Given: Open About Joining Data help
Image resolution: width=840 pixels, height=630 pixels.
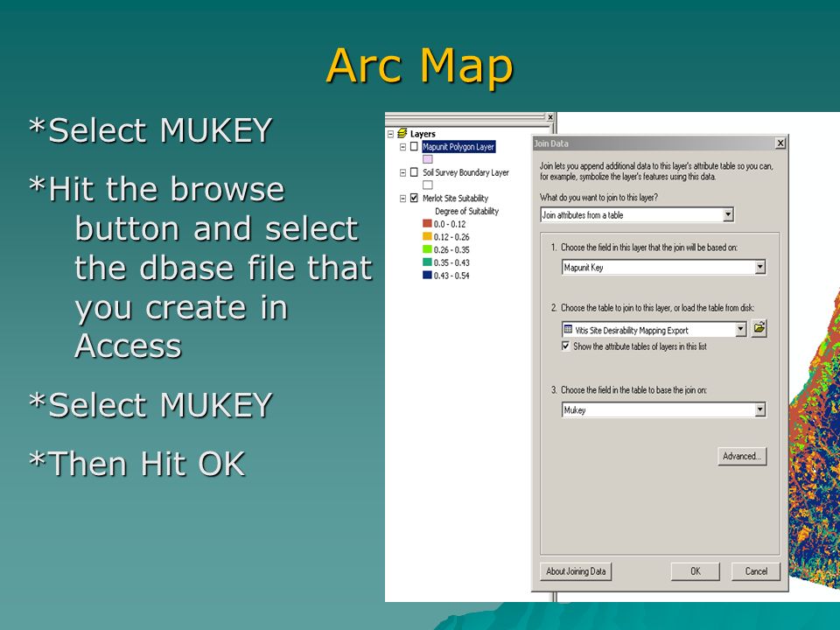Looking at the screenshot, I should [x=576, y=571].
